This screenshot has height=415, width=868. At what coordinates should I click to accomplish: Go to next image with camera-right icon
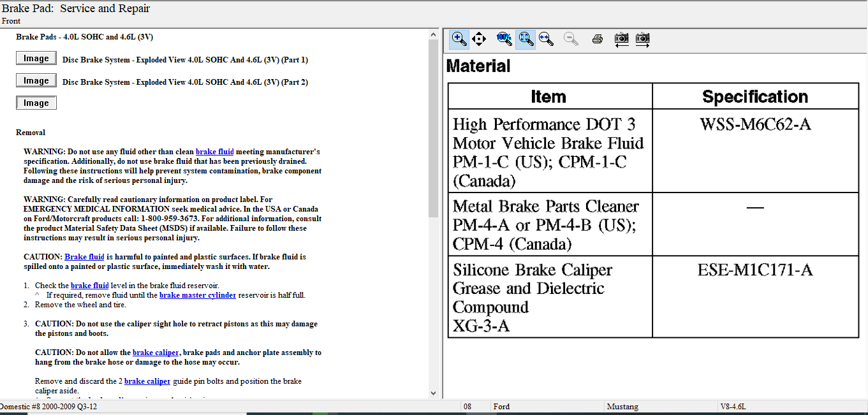(x=642, y=39)
